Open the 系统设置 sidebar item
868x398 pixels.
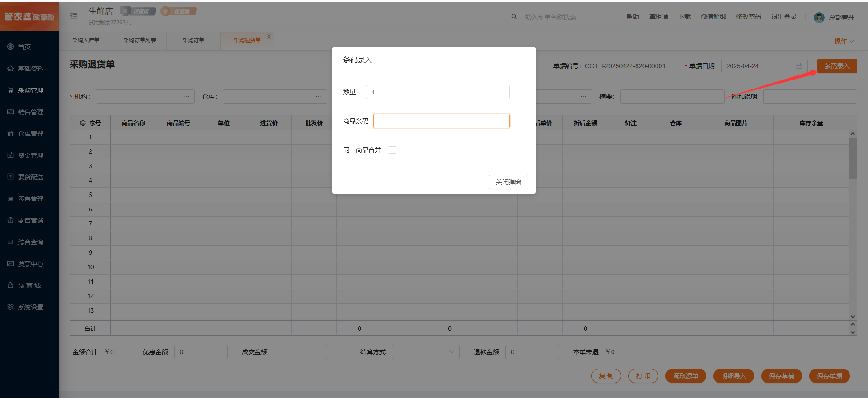tap(29, 307)
